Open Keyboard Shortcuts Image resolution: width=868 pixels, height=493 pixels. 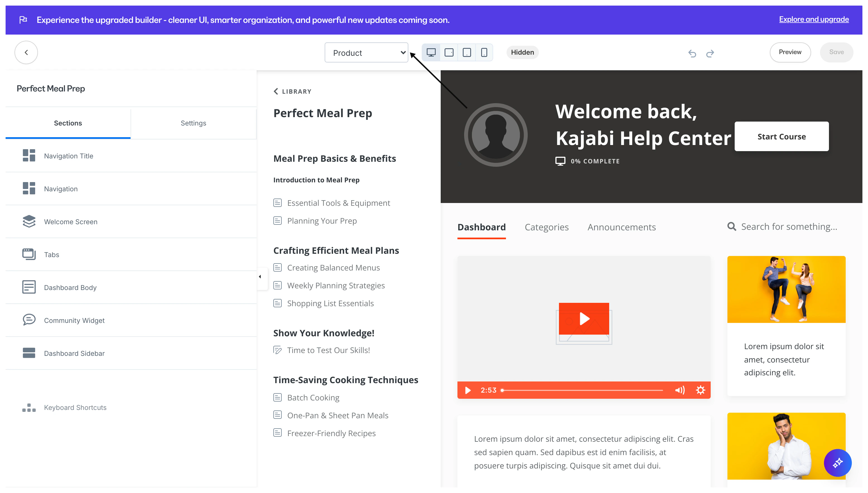(64, 407)
